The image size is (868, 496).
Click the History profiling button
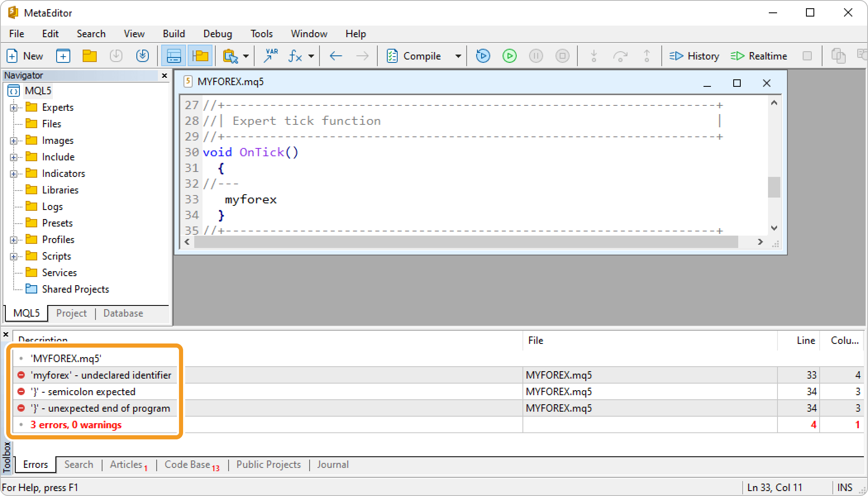click(694, 56)
